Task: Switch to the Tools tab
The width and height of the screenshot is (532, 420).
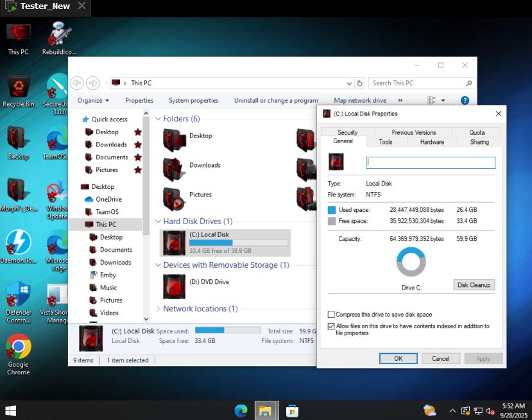Action: point(385,142)
